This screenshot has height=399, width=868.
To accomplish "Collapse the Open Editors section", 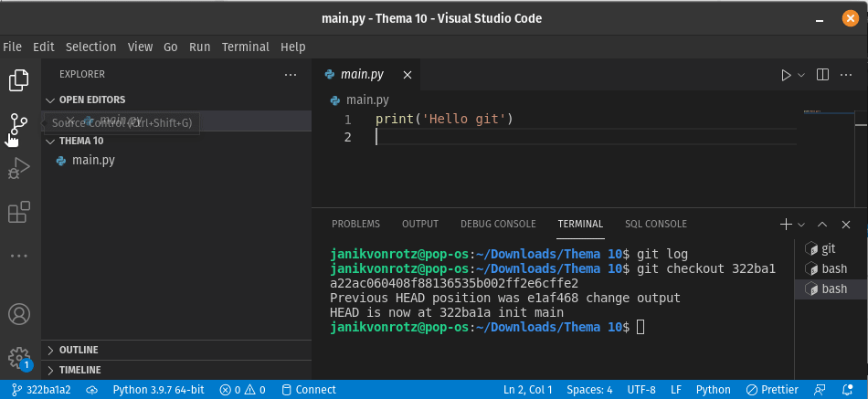I will coord(176,100).
